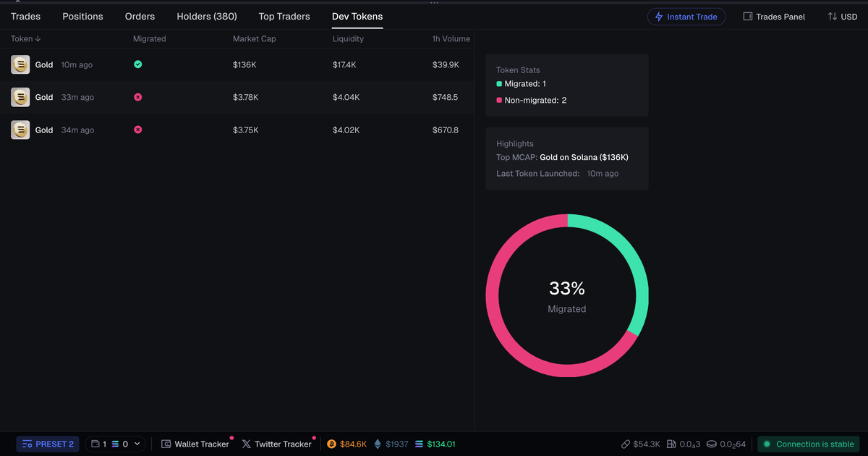Select the $3.78K market cap value
The image size is (868, 456).
coord(246,97)
